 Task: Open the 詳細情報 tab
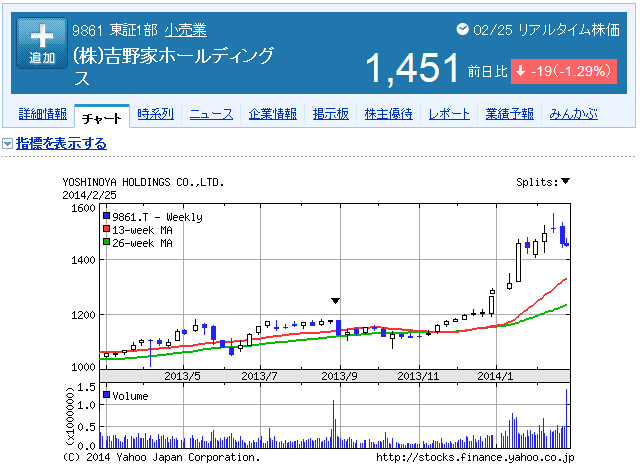pos(43,114)
